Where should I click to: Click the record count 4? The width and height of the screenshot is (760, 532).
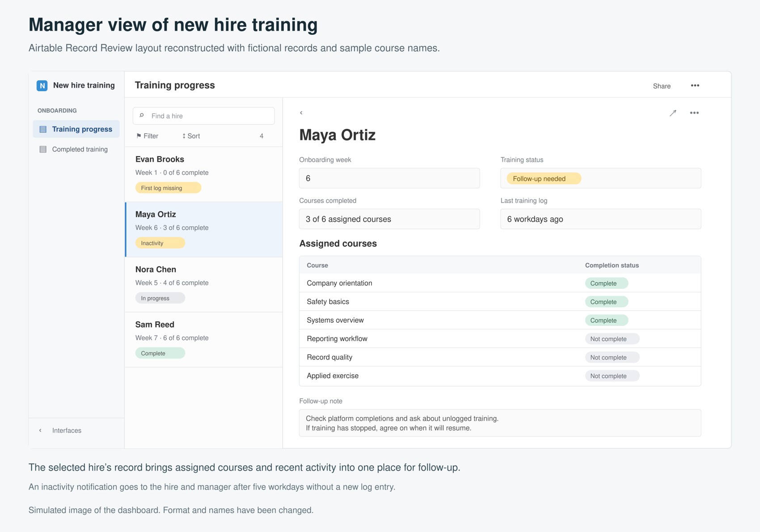point(262,136)
